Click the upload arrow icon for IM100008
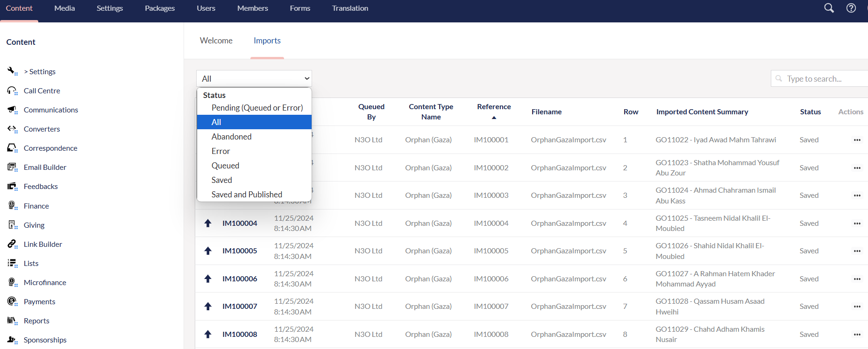Viewport: 868px width, 349px height. coord(208,334)
